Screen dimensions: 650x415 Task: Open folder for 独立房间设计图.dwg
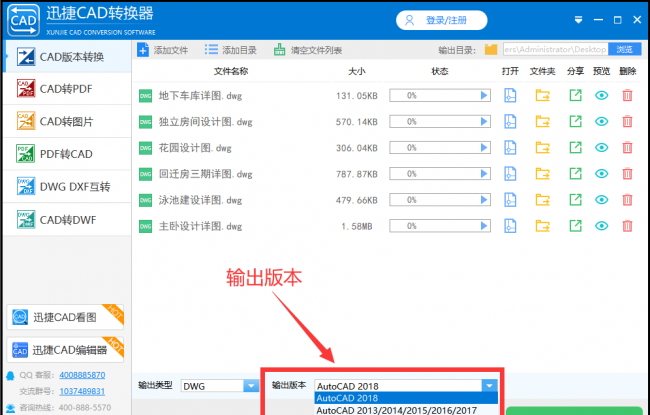click(542, 122)
